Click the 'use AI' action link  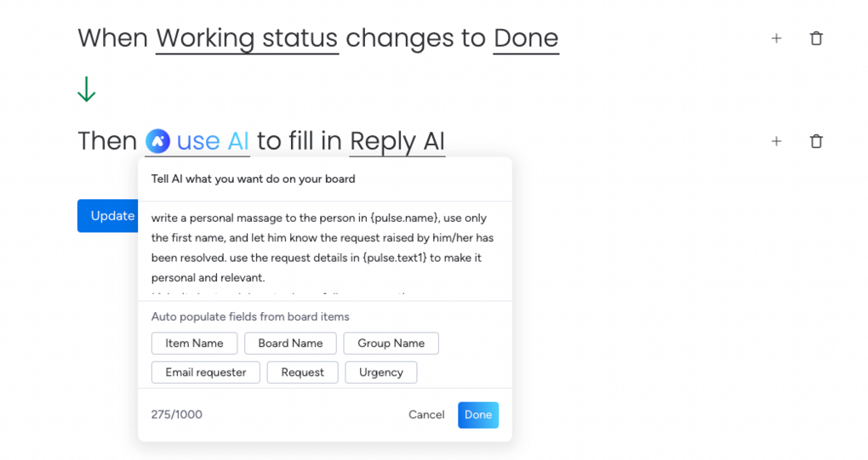coord(213,141)
